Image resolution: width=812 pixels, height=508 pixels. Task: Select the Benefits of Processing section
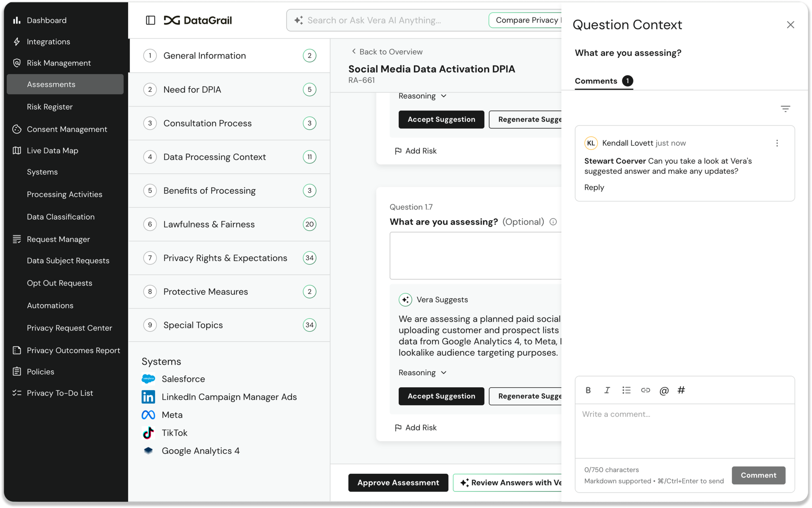(230, 190)
